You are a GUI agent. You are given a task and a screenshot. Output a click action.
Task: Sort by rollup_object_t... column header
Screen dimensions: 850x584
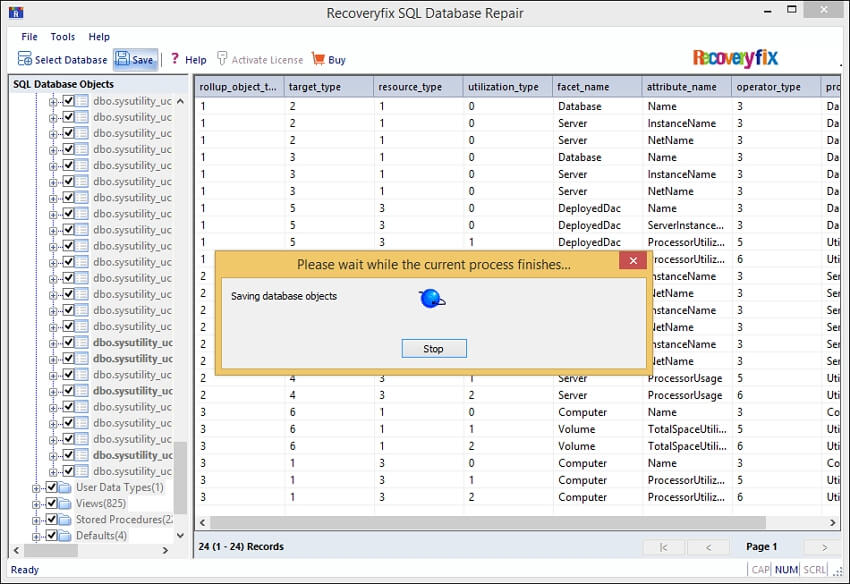point(239,87)
